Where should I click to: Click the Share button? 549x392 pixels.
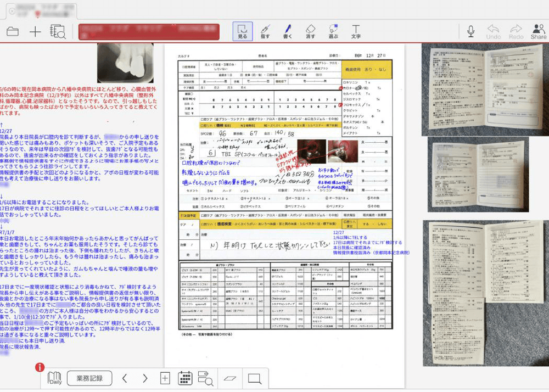point(539,32)
